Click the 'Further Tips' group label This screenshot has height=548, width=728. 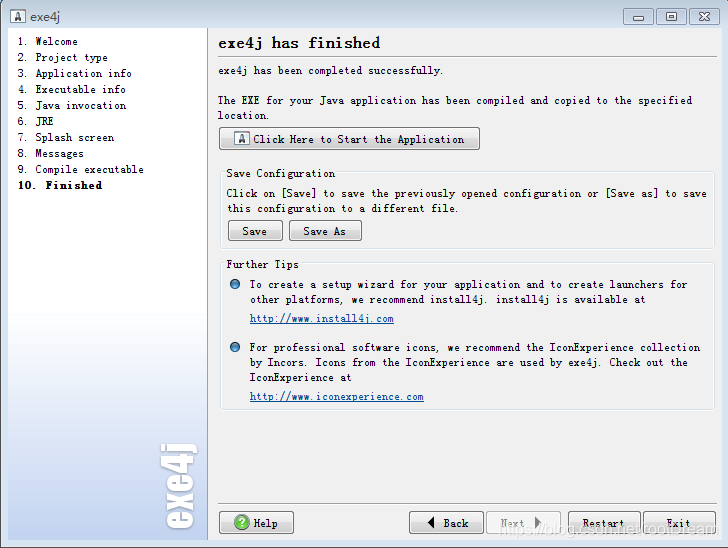pyautogui.click(x=262, y=264)
